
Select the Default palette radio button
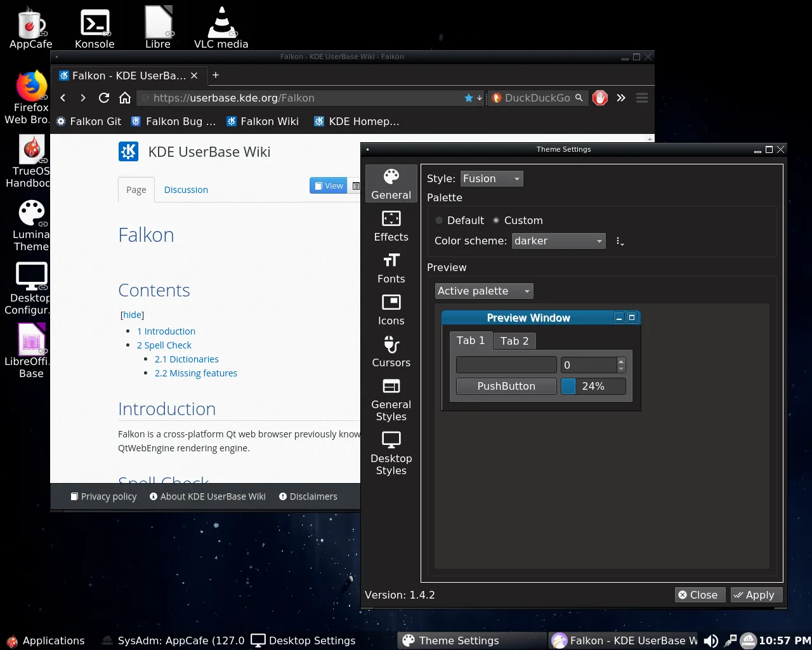439,220
